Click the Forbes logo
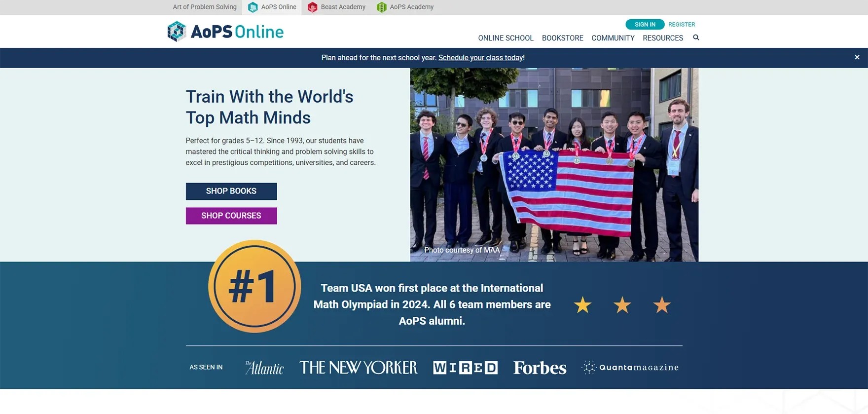 click(x=540, y=368)
